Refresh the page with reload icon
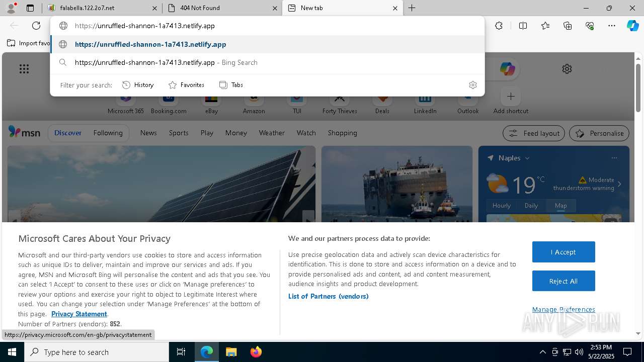 click(x=36, y=26)
